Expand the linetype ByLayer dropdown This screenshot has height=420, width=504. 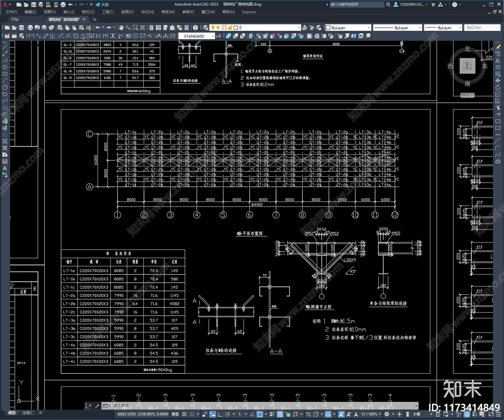[x=419, y=28]
